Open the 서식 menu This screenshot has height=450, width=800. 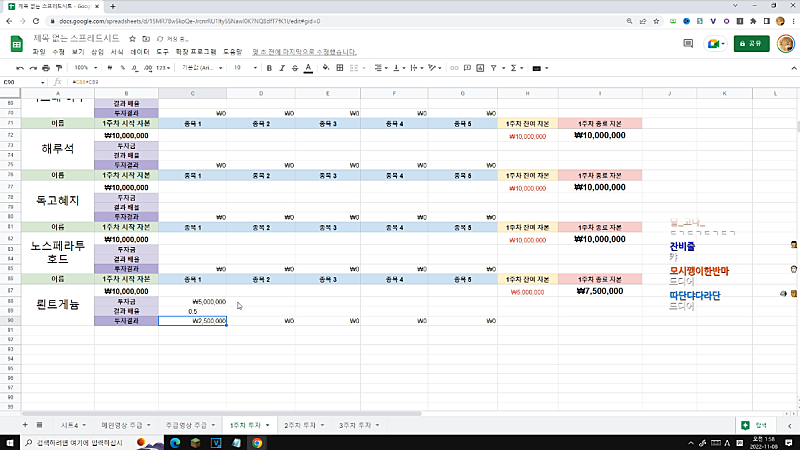(x=117, y=52)
